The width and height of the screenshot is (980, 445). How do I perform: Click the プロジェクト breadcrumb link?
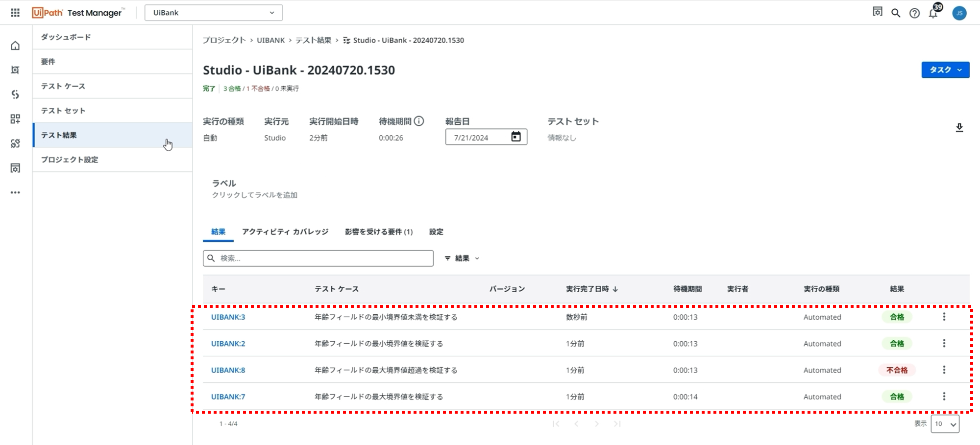click(x=224, y=40)
